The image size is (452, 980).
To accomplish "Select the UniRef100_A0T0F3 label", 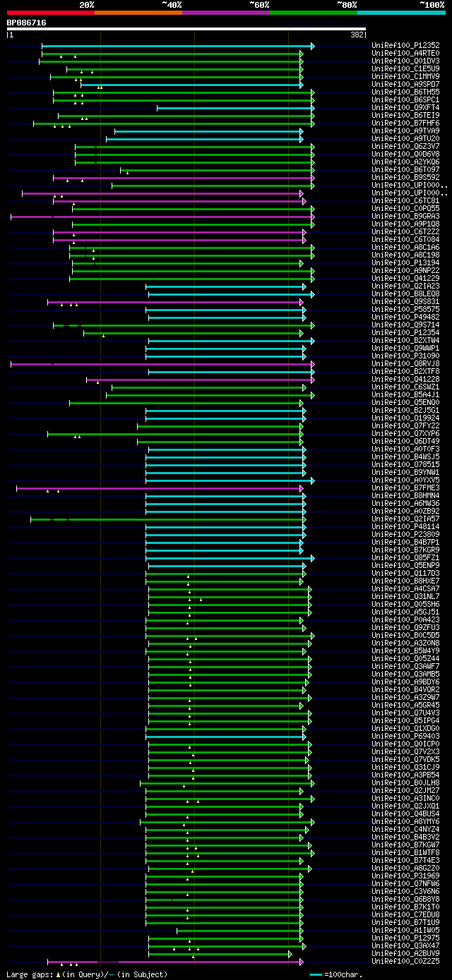I will 405,449.
